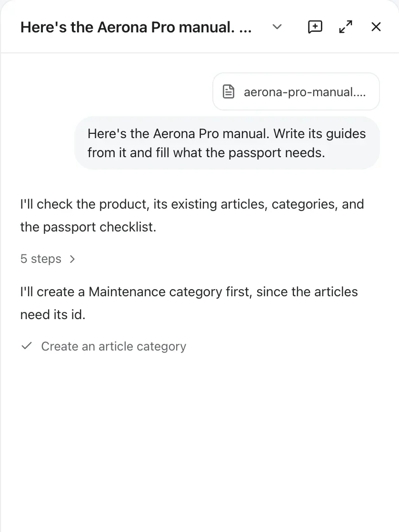Click the reply starting "I'll check the product"
This screenshot has height=532, width=399.
[192, 215]
